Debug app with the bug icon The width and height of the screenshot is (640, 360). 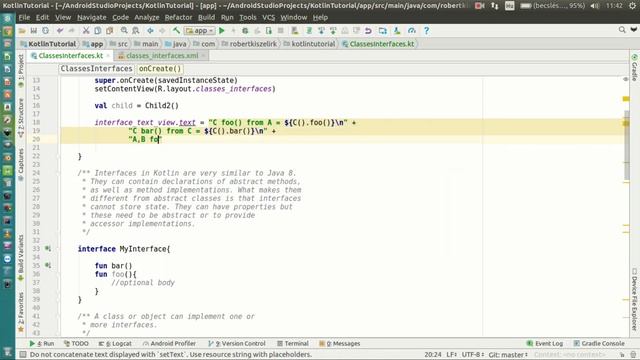[245, 31]
